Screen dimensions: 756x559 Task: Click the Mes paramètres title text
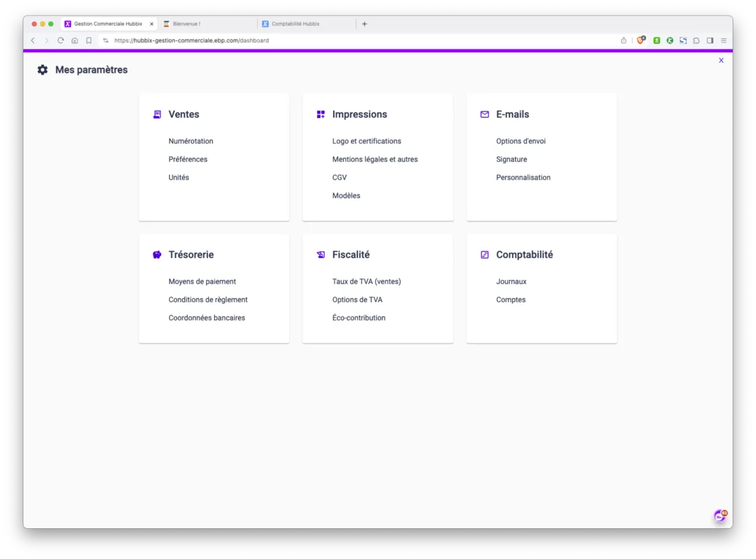(91, 70)
